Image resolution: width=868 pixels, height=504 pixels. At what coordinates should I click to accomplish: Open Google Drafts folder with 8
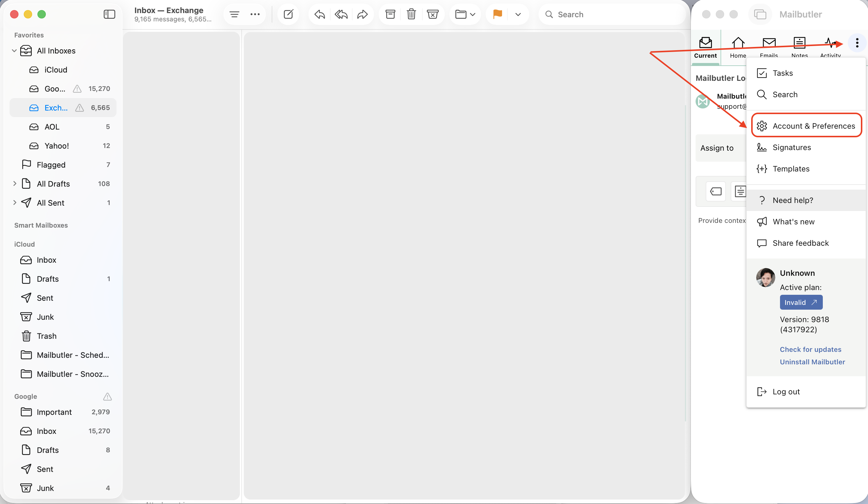coord(63,450)
